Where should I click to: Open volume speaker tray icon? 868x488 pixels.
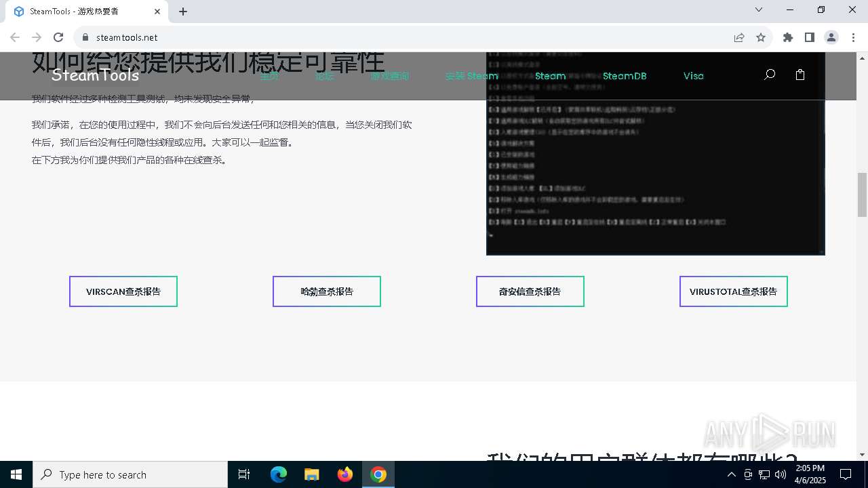click(x=781, y=474)
